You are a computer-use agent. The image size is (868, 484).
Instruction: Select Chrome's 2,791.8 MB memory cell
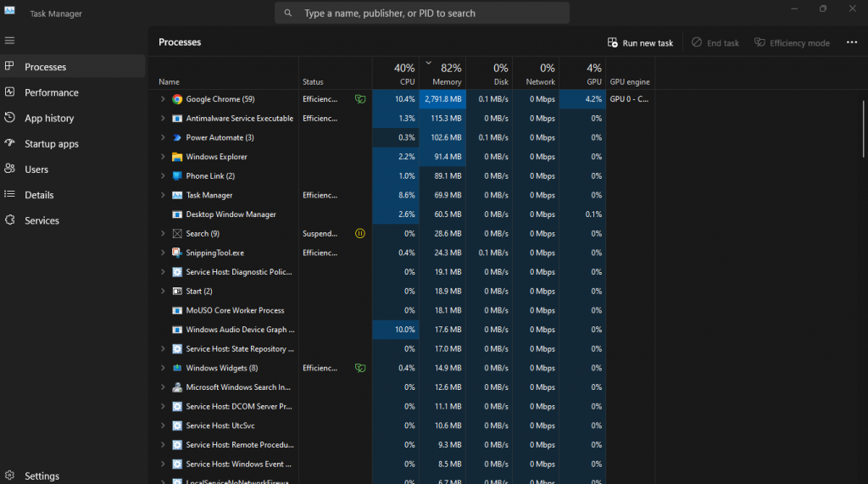point(442,99)
